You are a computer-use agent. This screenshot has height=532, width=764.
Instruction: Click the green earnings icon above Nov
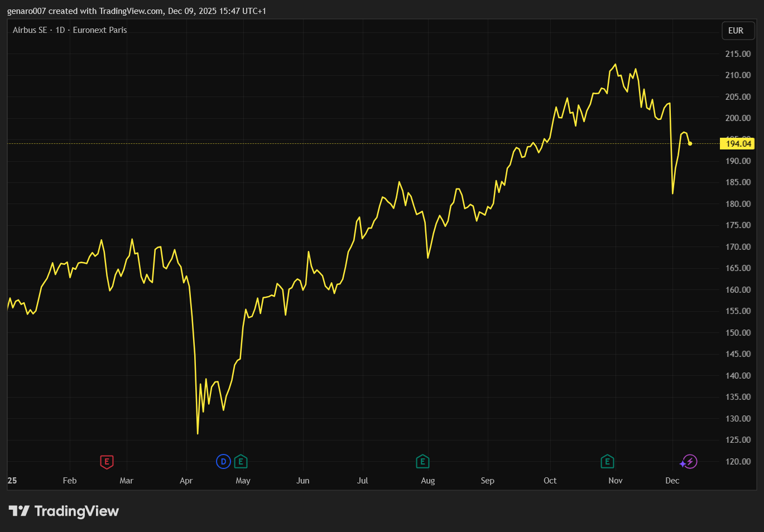tap(607, 462)
